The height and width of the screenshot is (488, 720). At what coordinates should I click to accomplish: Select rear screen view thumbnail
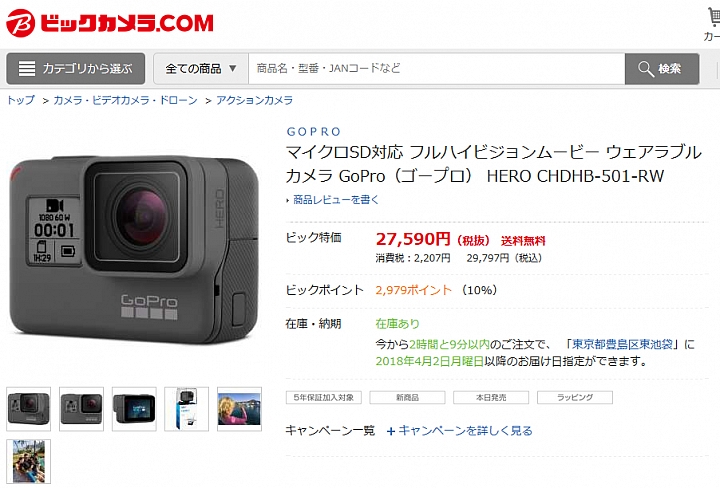pyautogui.click(x=134, y=409)
